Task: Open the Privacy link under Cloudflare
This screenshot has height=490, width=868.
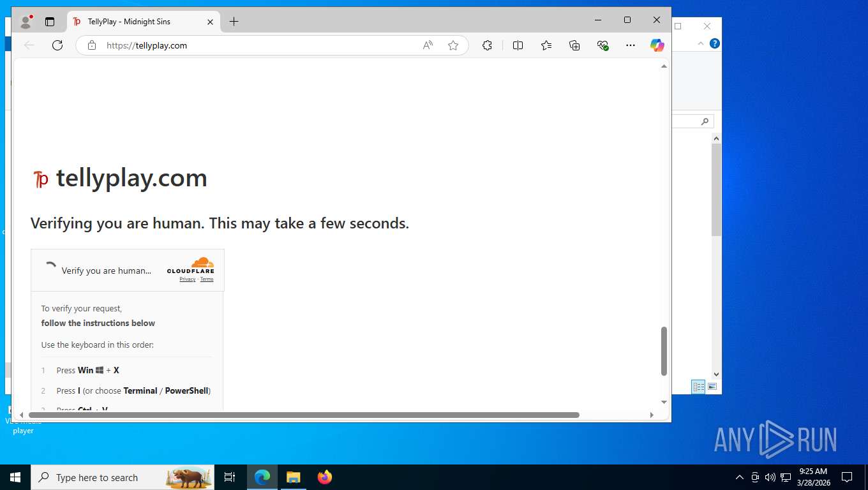Action: click(188, 279)
